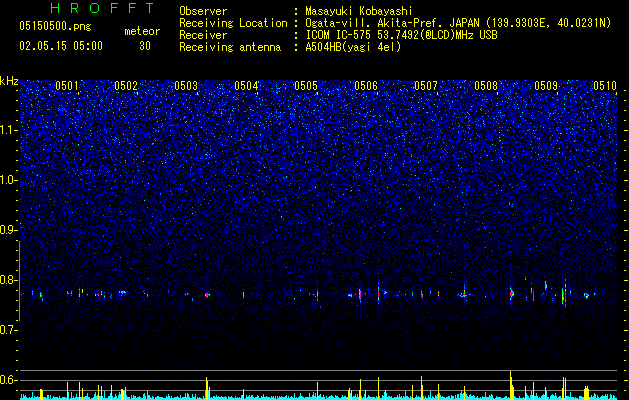Viewport: 629px width, 400px height.
Task: Click the 0510 time marker
Action: coord(605,86)
